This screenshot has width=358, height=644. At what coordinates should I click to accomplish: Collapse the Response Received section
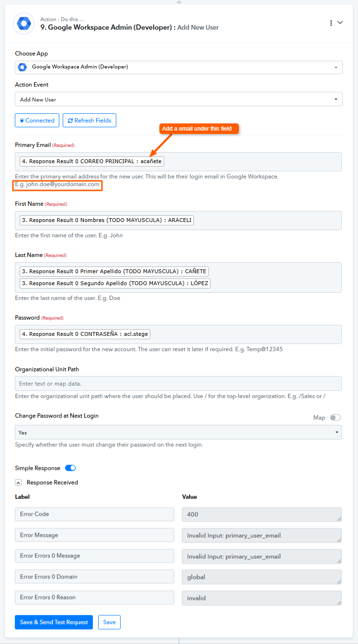coord(18,483)
